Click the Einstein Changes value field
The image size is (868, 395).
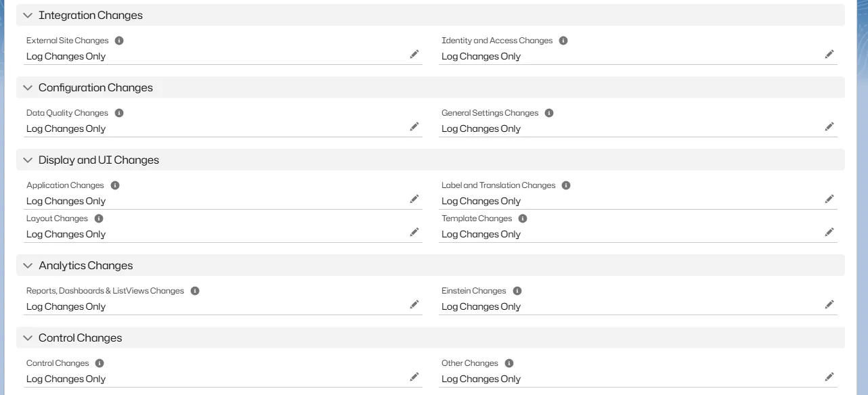[x=481, y=306]
